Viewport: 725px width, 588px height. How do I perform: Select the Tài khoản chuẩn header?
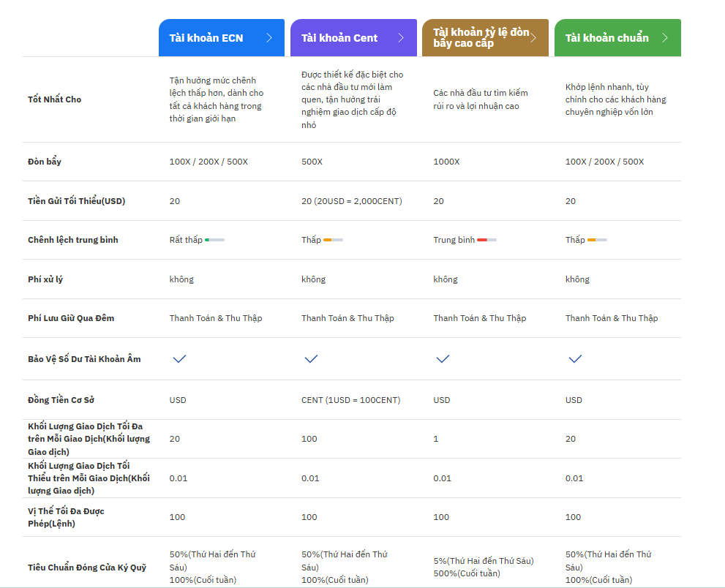click(x=606, y=38)
